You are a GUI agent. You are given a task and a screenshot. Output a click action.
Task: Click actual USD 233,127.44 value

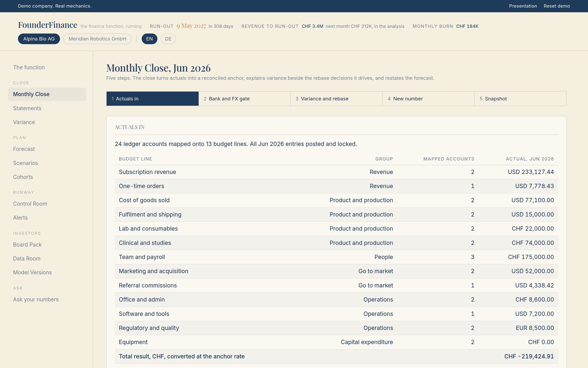pyautogui.click(x=531, y=172)
